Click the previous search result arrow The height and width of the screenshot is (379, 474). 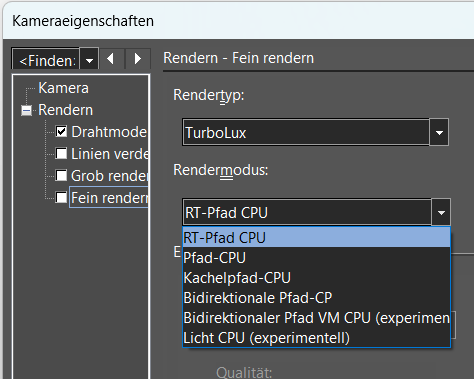(x=112, y=59)
